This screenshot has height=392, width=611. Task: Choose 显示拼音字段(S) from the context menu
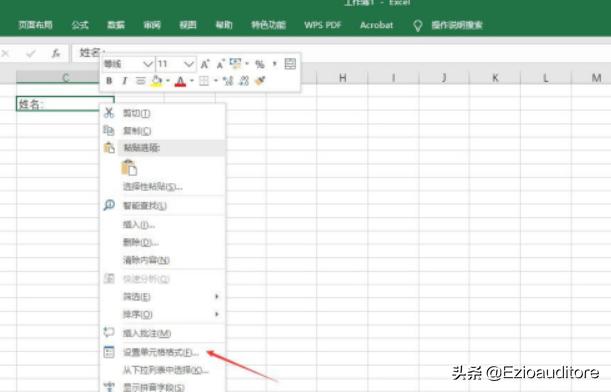coord(163,387)
